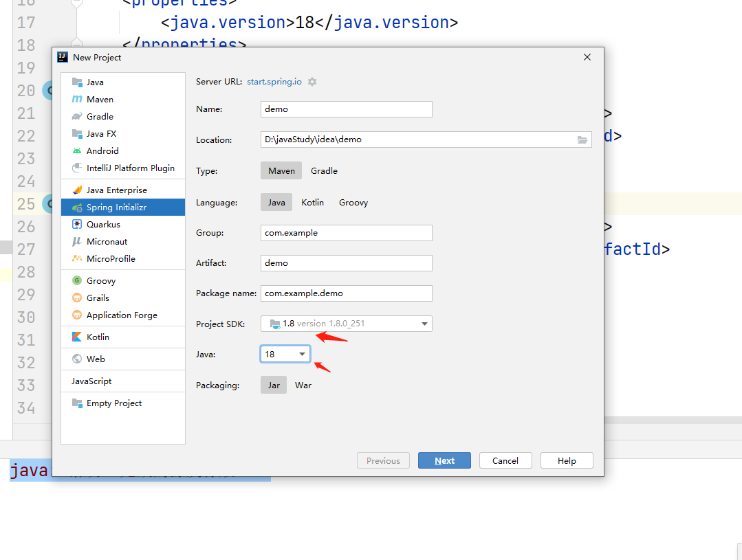Click the Help button

coord(567,460)
